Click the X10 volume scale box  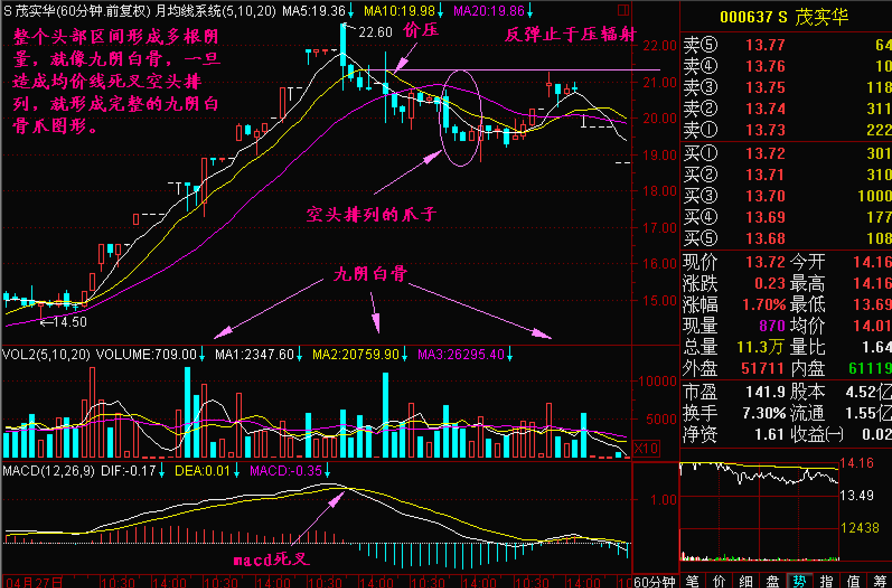pyautogui.click(x=646, y=448)
